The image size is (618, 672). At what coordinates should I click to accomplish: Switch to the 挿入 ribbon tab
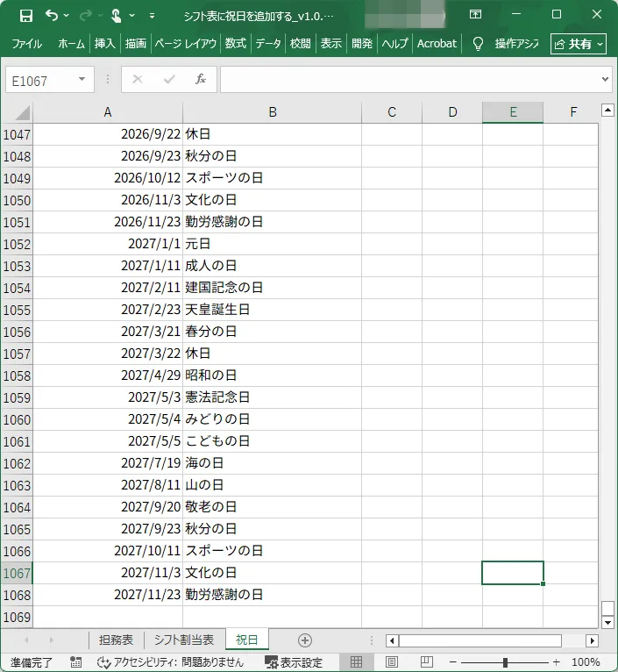tap(105, 44)
